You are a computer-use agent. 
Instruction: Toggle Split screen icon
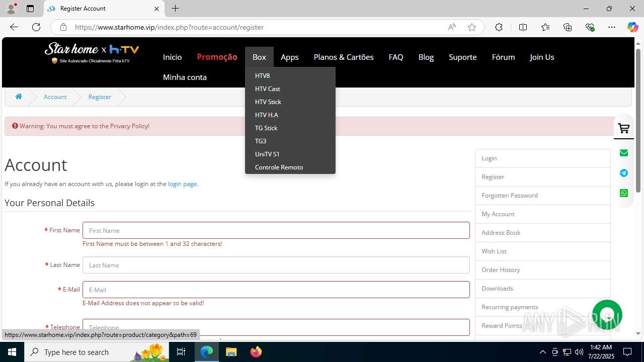pyautogui.click(x=523, y=27)
